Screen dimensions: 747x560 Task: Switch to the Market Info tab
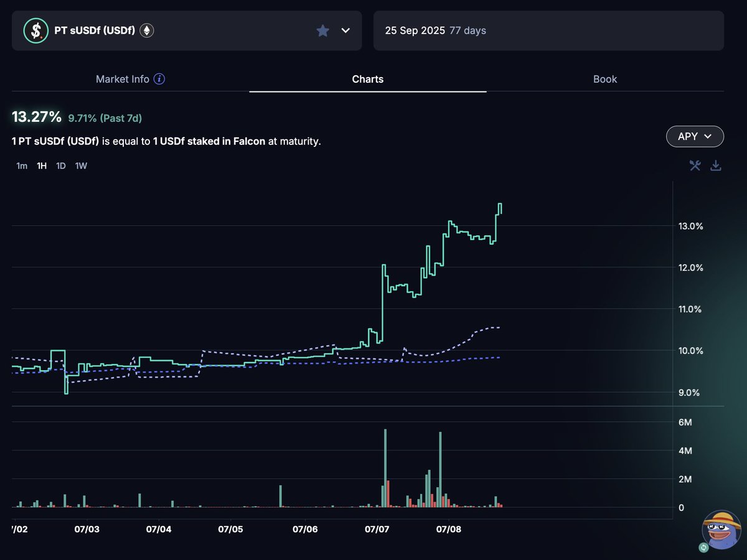(x=131, y=79)
